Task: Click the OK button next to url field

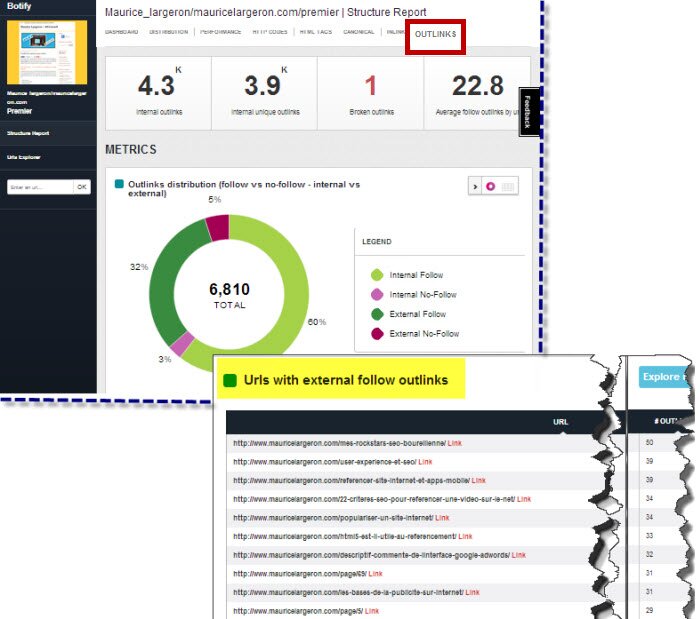Action: tap(82, 187)
